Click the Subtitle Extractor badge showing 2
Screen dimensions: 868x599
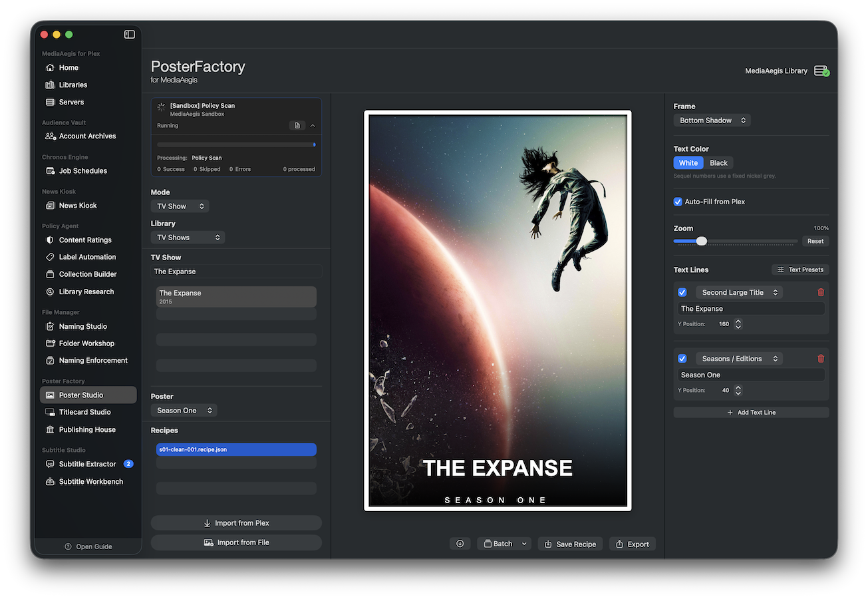tap(128, 464)
